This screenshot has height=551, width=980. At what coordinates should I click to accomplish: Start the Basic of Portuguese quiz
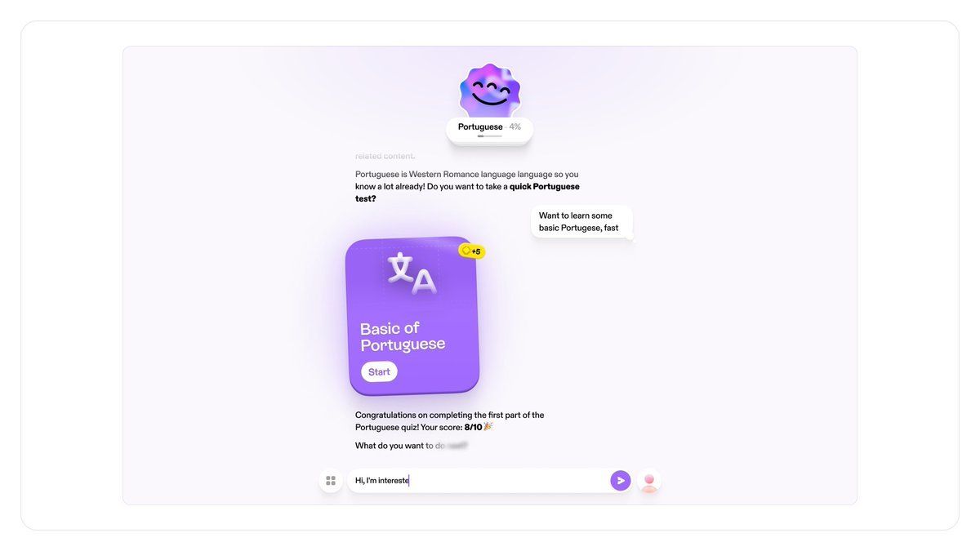(x=379, y=372)
